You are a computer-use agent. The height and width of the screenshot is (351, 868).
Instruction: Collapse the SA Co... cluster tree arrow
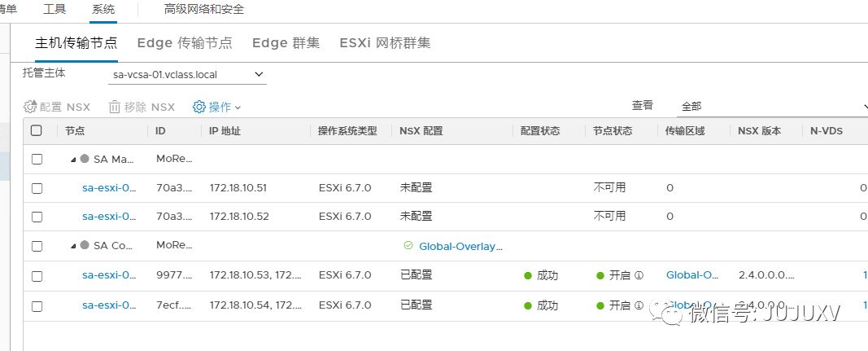[x=74, y=246]
